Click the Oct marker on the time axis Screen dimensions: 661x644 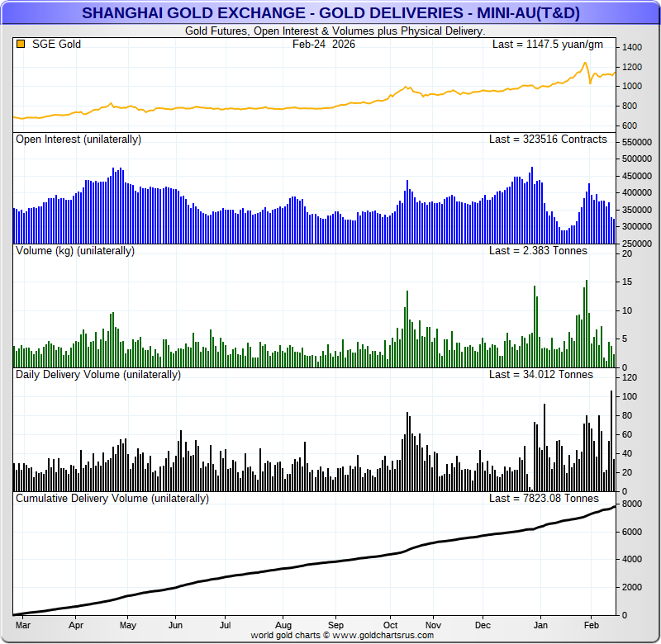coord(391,626)
